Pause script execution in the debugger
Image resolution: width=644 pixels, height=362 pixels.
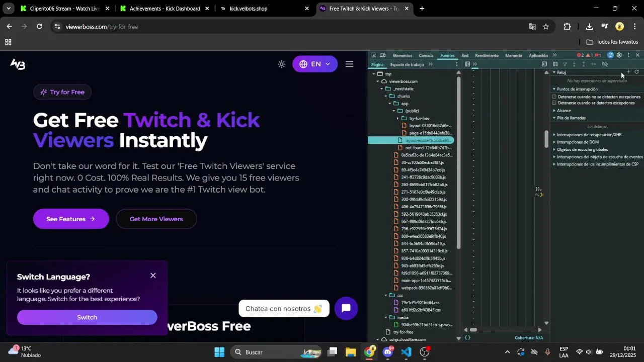(x=555, y=64)
